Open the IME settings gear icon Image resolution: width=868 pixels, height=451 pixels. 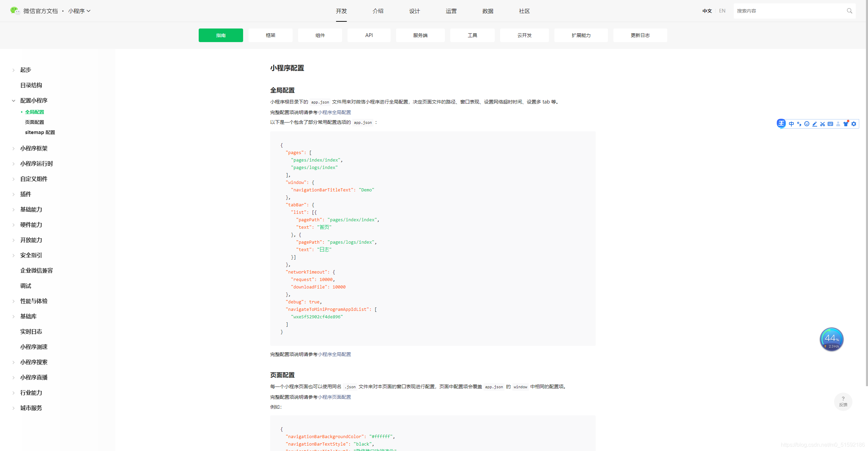coord(854,124)
